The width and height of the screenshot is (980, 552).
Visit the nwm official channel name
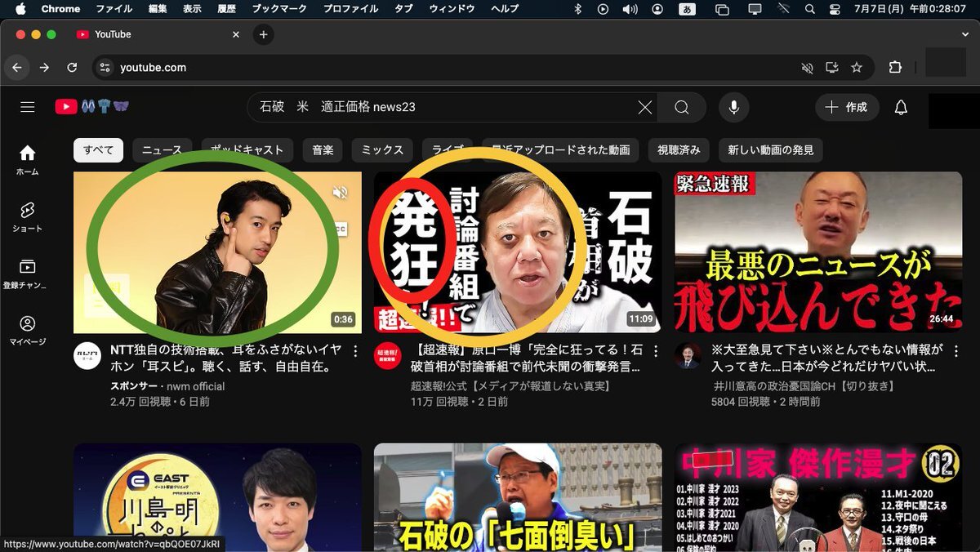195,386
